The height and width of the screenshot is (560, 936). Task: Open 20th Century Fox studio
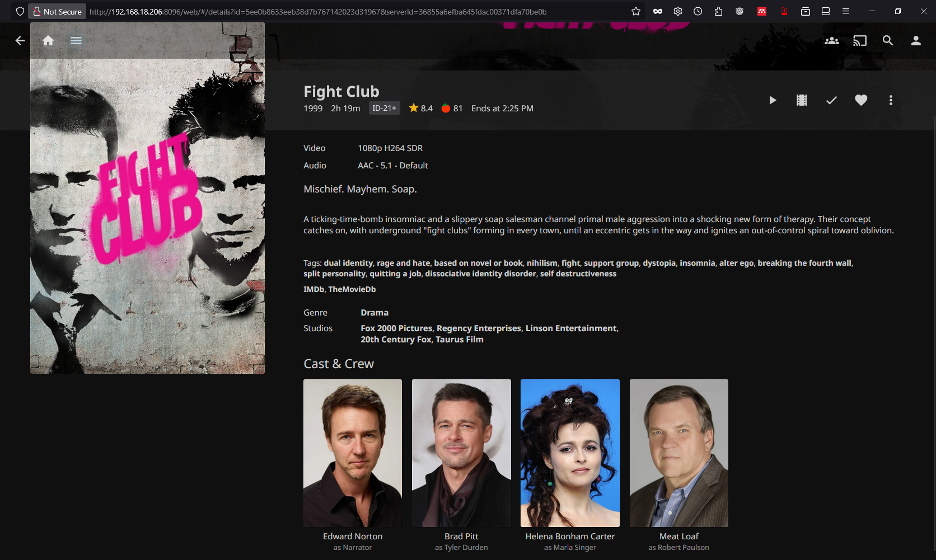[396, 340]
